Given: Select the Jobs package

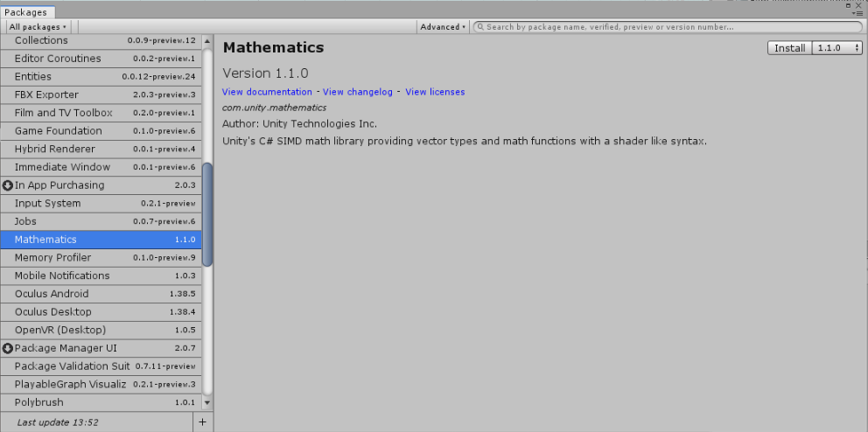Looking at the screenshot, I should point(101,221).
